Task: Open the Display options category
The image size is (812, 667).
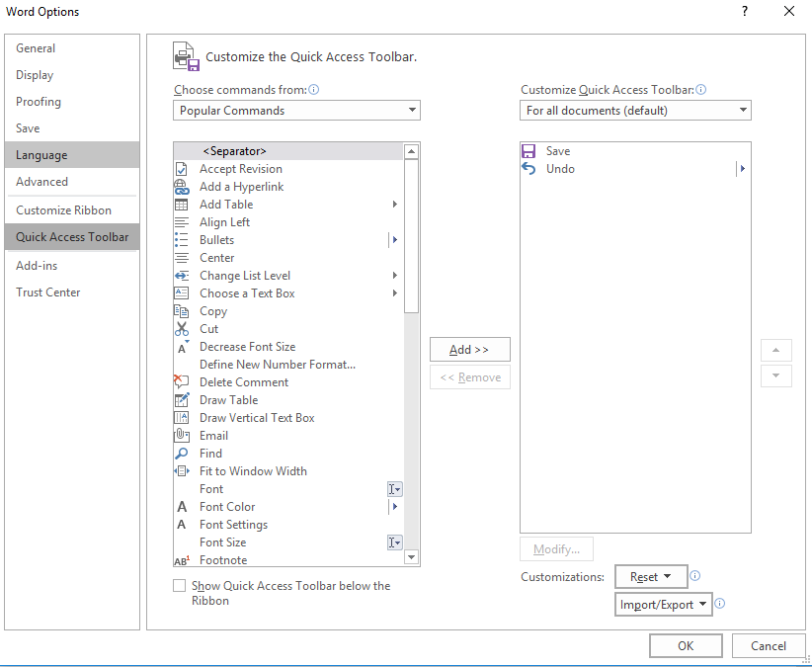Action: pos(72,75)
